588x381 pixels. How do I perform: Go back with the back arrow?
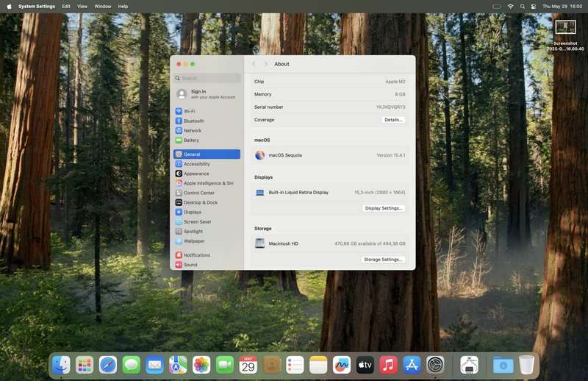(254, 64)
